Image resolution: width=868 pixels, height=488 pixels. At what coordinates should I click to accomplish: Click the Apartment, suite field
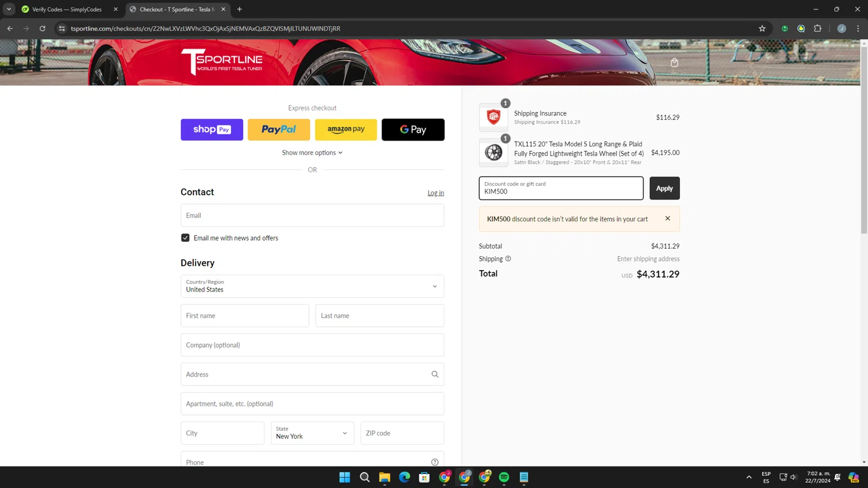point(312,404)
